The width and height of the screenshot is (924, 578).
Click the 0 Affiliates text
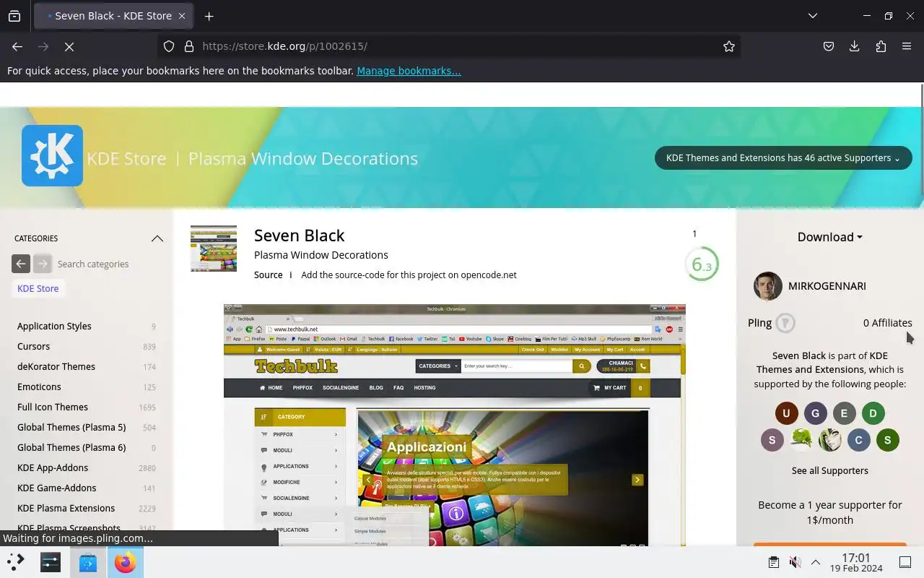[887, 323]
